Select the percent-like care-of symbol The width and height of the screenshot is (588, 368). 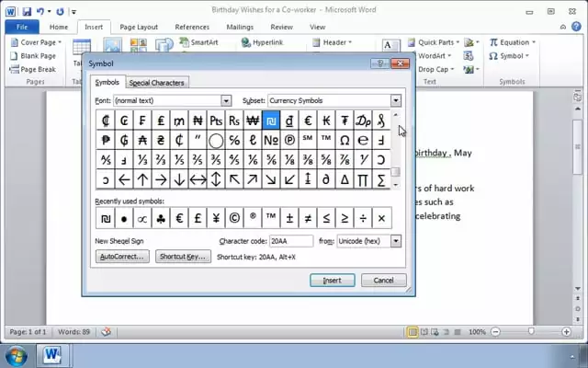[x=234, y=140]
